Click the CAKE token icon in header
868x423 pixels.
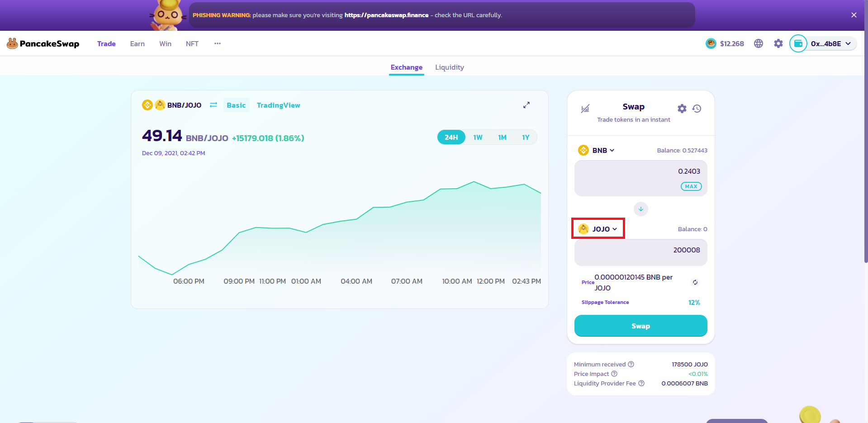(x=711, y=43)
